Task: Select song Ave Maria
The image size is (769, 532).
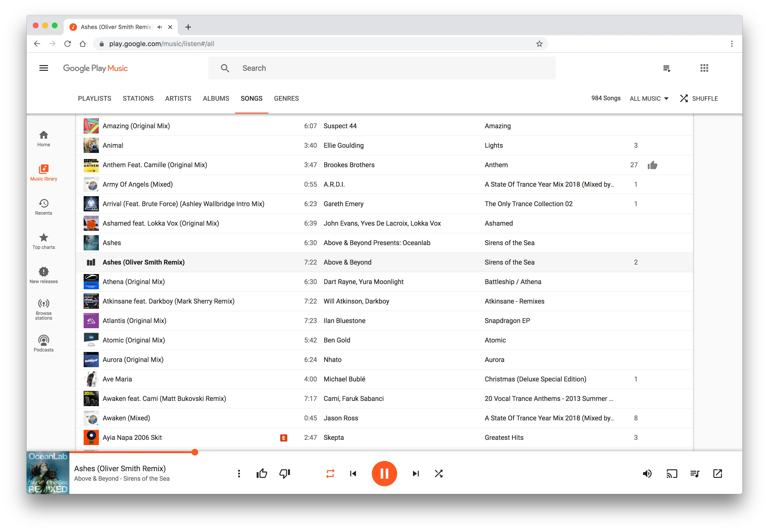Action: click(117, 379)
